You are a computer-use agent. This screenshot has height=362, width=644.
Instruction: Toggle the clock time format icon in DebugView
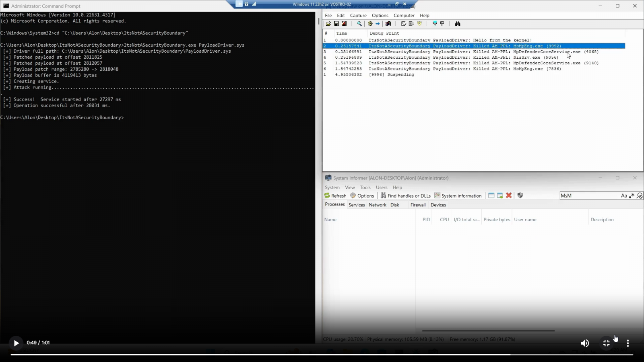pos(419,24)
